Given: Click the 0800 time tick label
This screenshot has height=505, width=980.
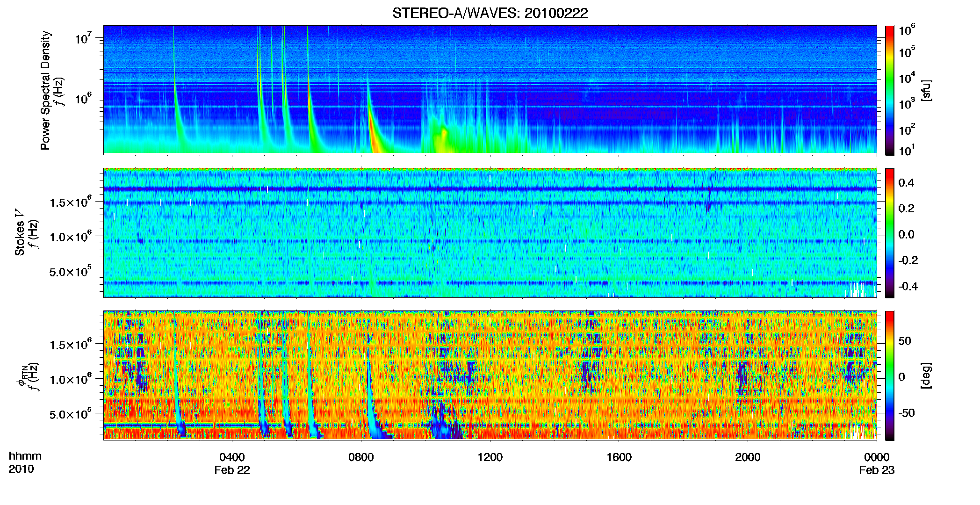Looking at the screenshot, I should click(x=361, y=457).
